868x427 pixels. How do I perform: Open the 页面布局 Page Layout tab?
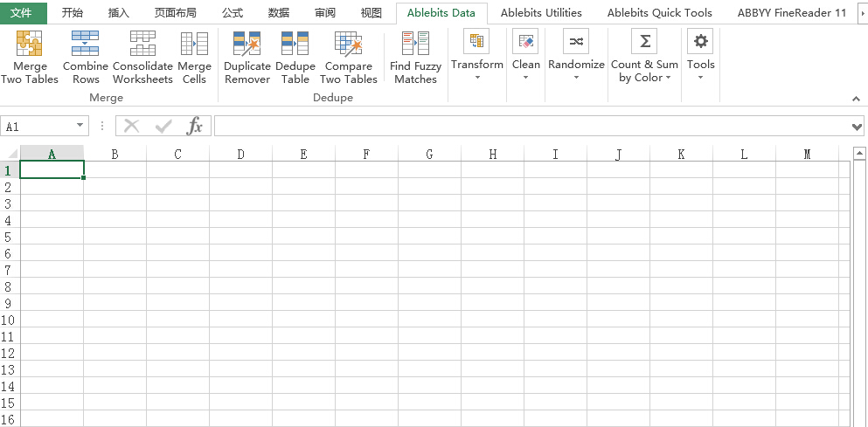(175, 13)
